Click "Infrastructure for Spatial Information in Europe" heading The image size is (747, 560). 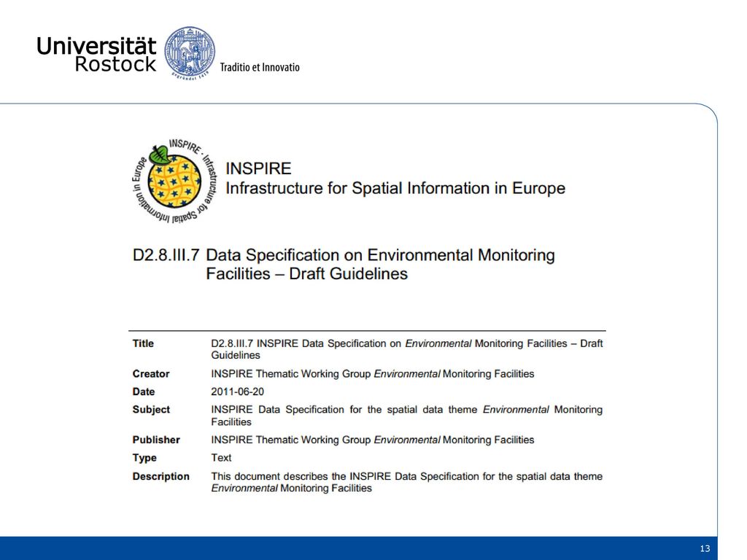[395, 189]
